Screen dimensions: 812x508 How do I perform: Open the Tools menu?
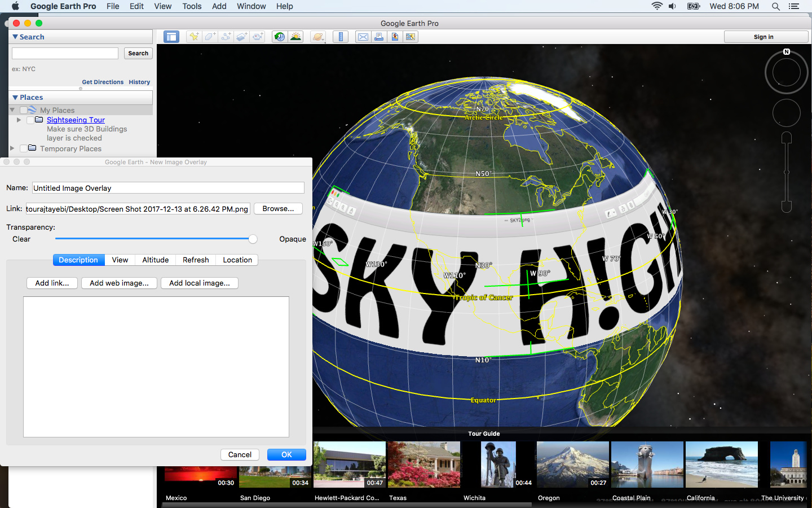click(192, 6)
